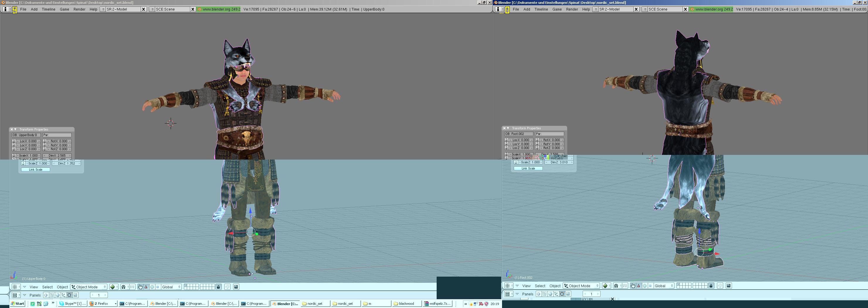The width and height of the screenshot is (868, 308).
Task: Select the triangle translate manipulator icon in left window
Action: (x=146, y=287)
